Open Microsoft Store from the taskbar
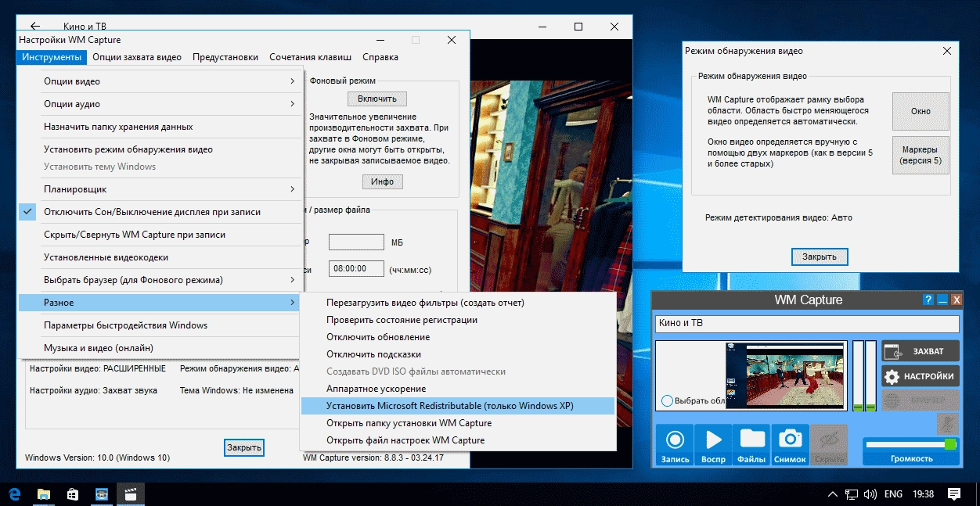Screen dimensions: 980x506 [x=73, y=494]
